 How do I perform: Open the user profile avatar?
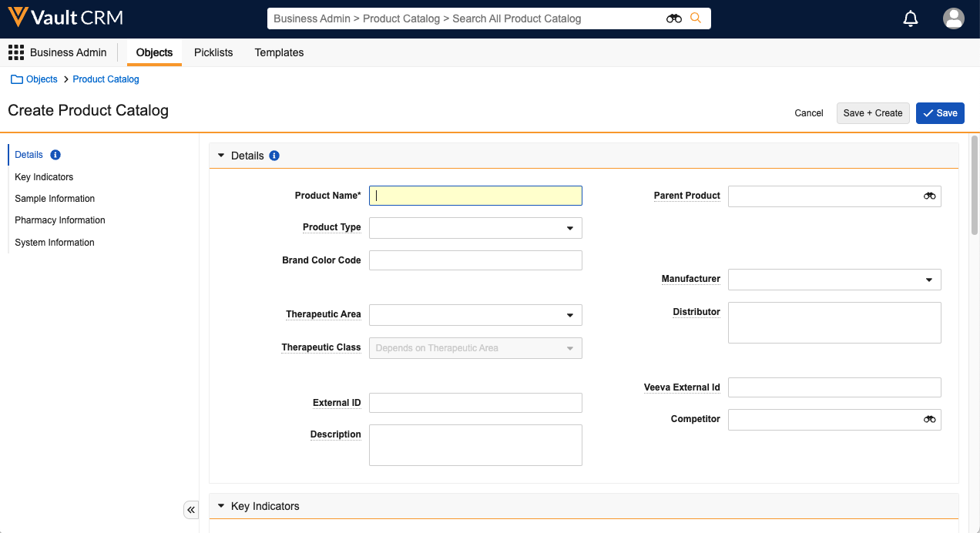pyautogui.click(x=953, y=18)
